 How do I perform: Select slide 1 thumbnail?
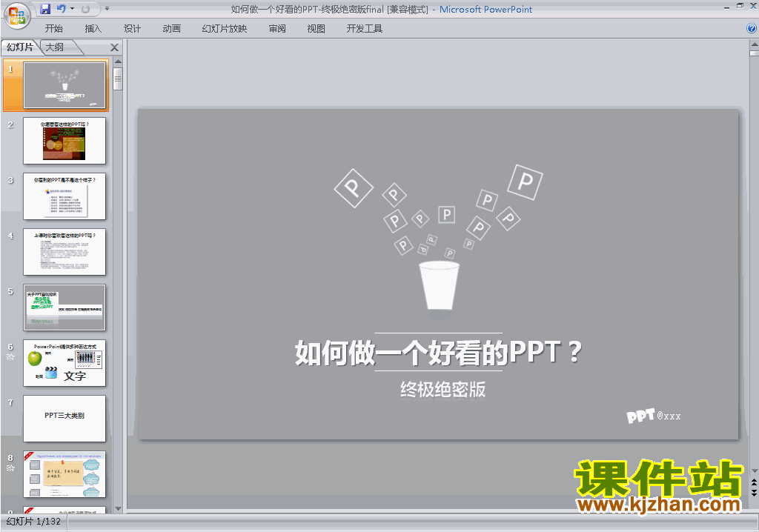[64, 84]
